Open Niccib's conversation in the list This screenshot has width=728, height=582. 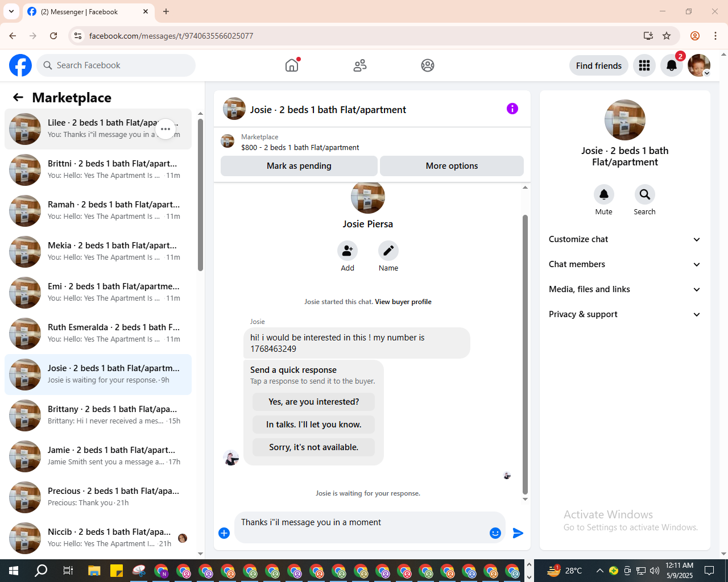(x=98, y=538)
